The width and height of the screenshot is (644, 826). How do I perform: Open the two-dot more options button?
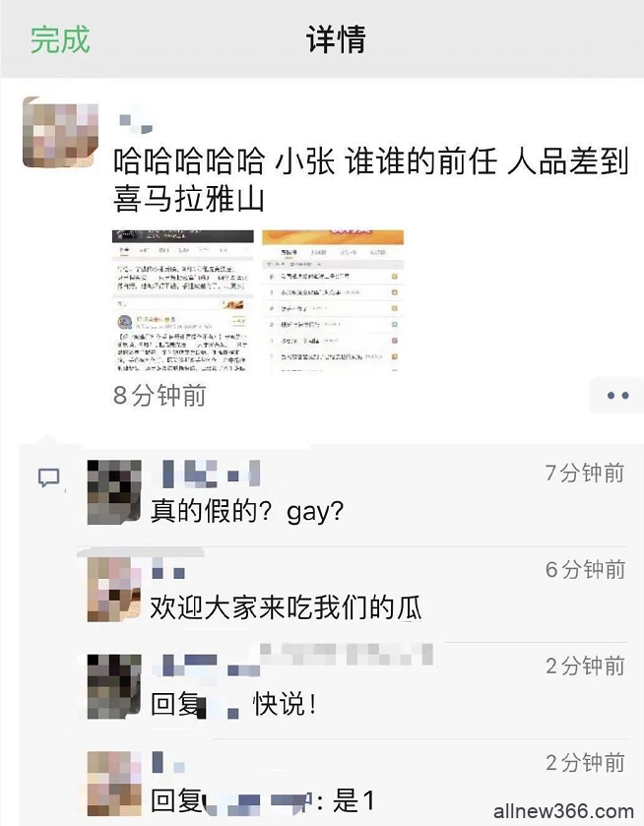[x=617, y=395]
